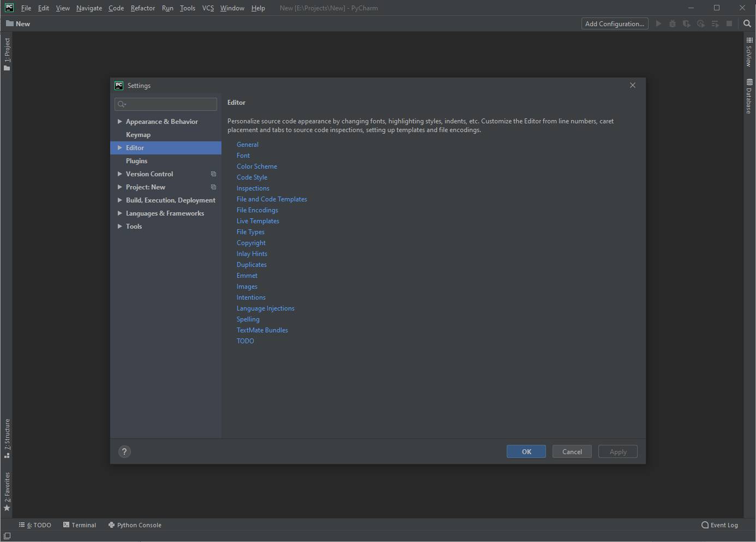The width and height of the screenshot is (756, 542).
Task: Open the Spelling settings link
Action: click(x=248, y=319)
